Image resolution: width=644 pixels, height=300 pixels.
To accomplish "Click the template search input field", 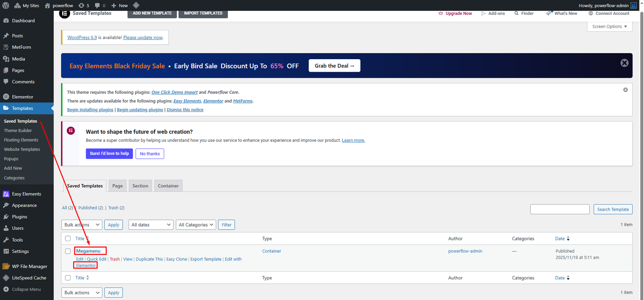I will pyautogui.click(x=559, y=209).
